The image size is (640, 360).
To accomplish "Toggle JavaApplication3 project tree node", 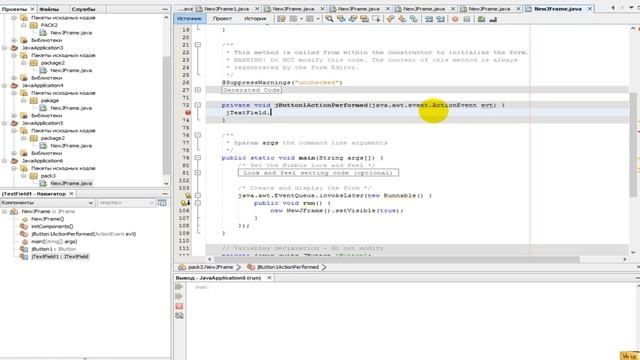I will point(4,48).
